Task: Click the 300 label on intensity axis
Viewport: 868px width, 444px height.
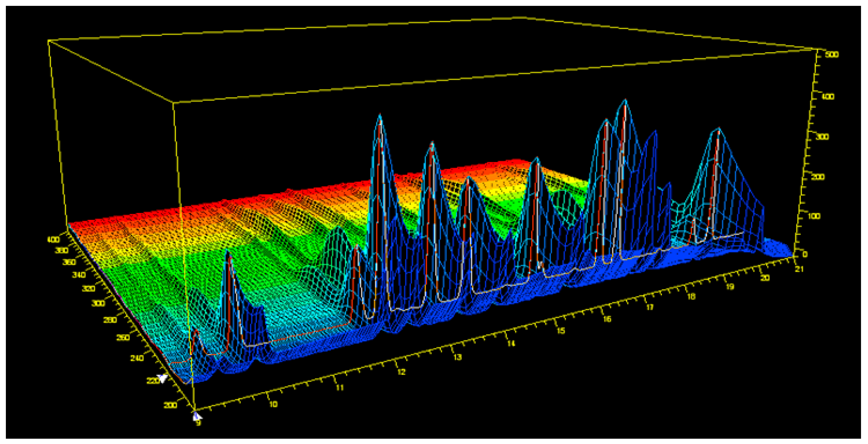Action: click(x=822, y=137)
